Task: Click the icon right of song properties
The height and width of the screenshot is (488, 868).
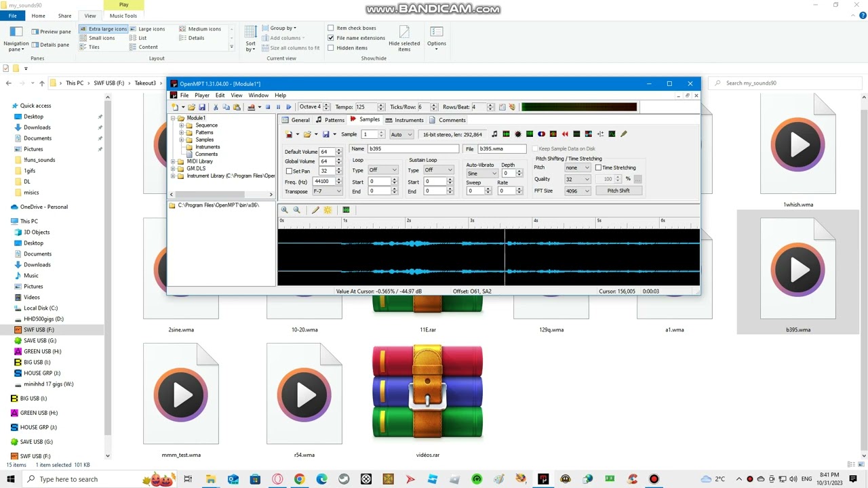Action: click(x=512, y=107)
